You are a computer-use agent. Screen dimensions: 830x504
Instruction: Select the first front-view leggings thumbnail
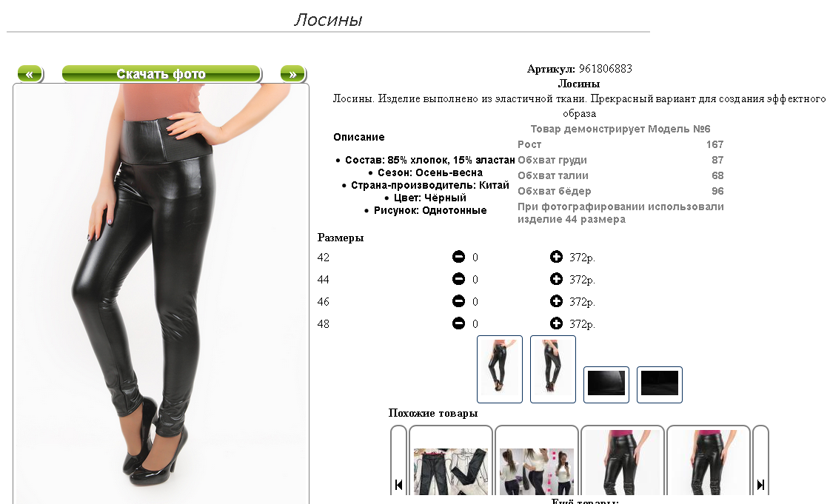[500, 369]
